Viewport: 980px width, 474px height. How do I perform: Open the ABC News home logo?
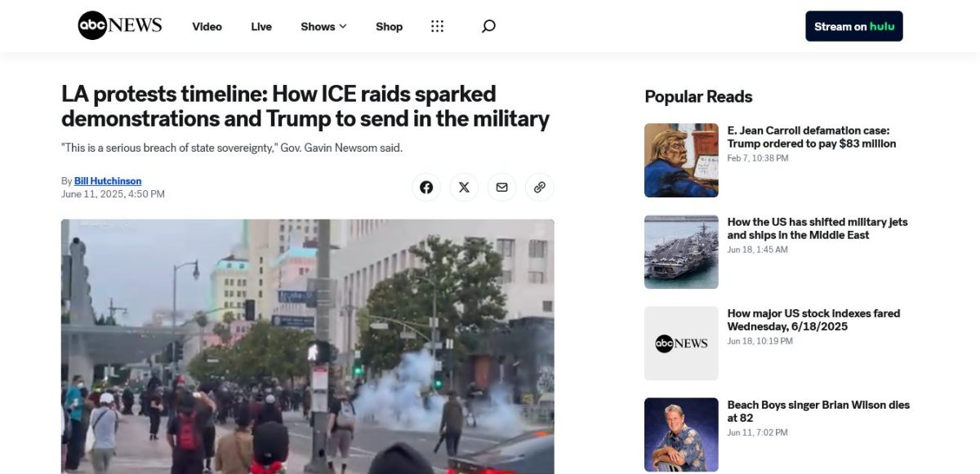120,26
